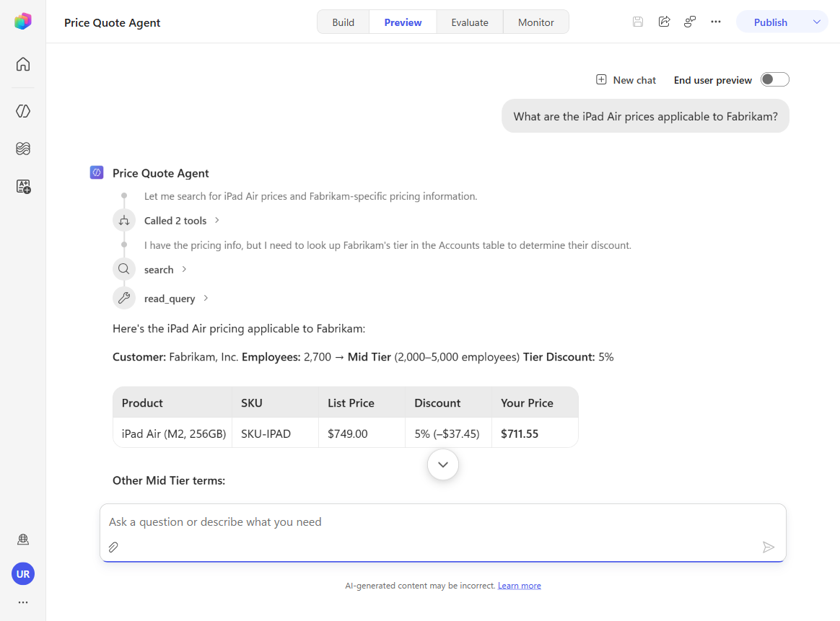Click the round chevron-down button below the table

pyautogui.click(x=443, y=464)
